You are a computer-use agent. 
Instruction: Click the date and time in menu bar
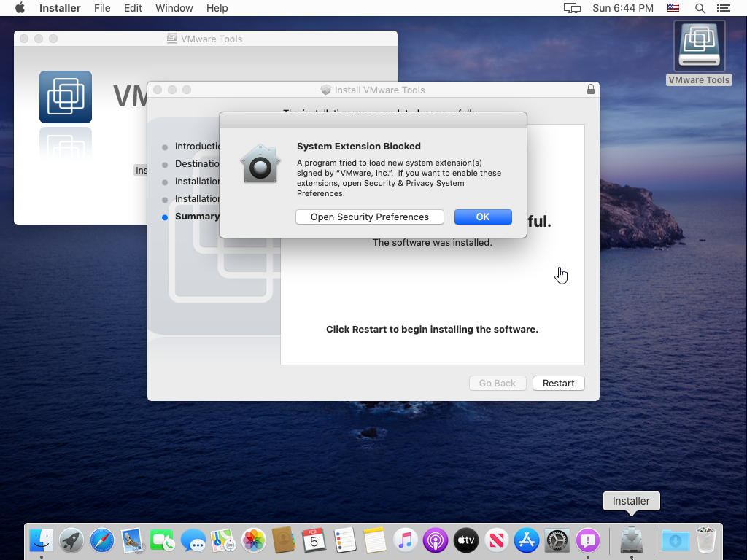(622, 8)
